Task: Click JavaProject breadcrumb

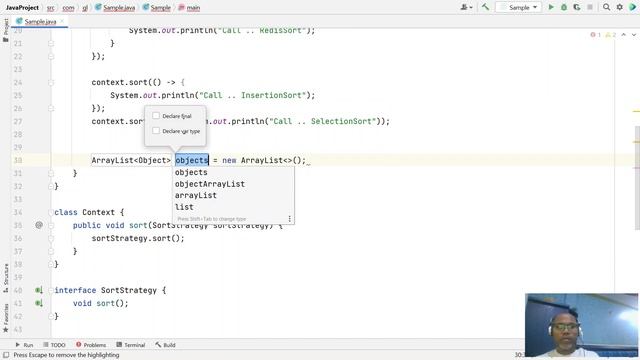Action: click(22, 7)
